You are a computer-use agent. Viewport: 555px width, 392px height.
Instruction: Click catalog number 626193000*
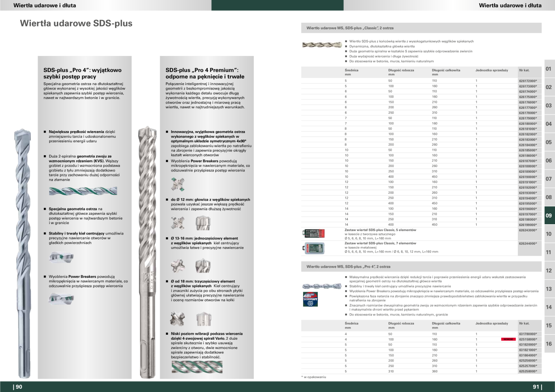tap(528, 192)
